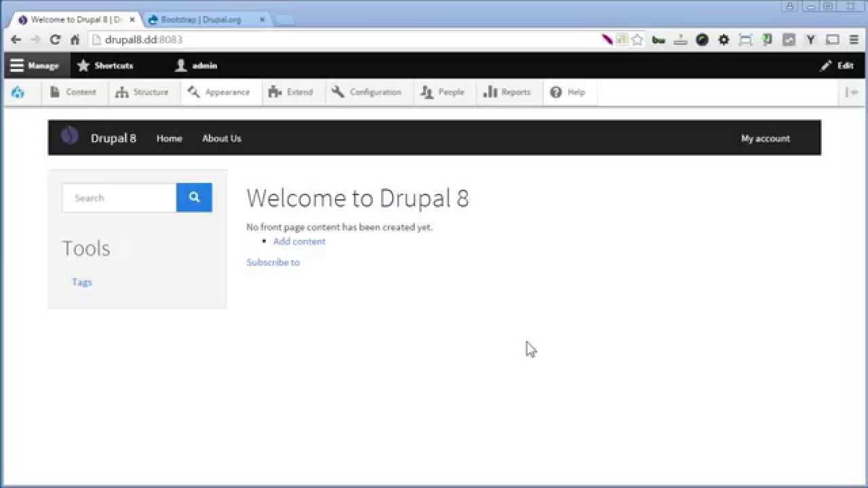
Task: Click the screen capture frame extension icon
Action: point(745,40)
